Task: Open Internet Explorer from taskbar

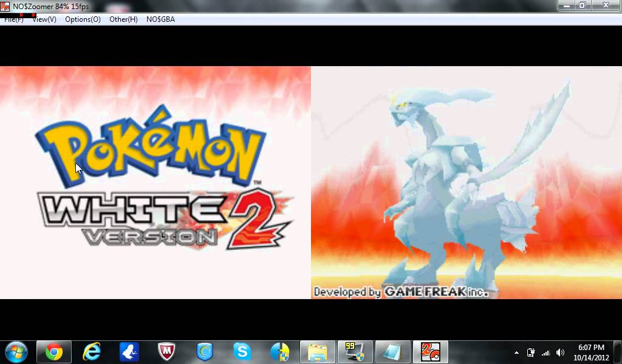Action: coord(92,352)
